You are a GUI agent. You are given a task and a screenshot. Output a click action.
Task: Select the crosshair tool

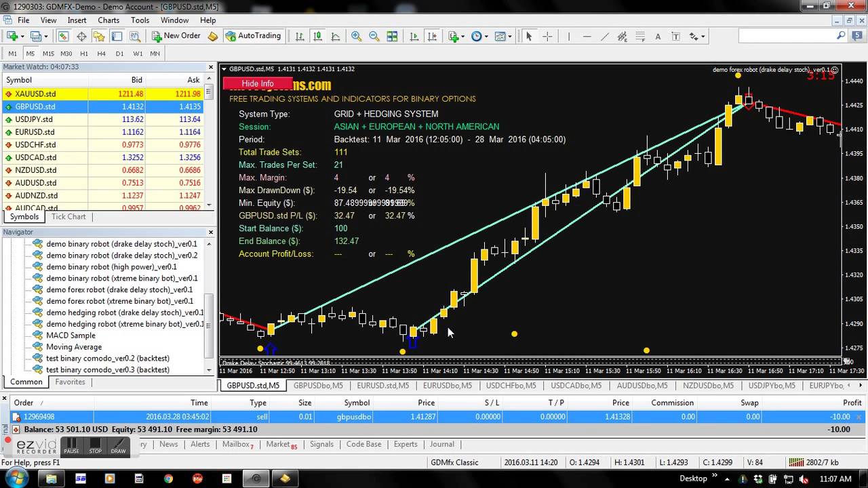547,36
